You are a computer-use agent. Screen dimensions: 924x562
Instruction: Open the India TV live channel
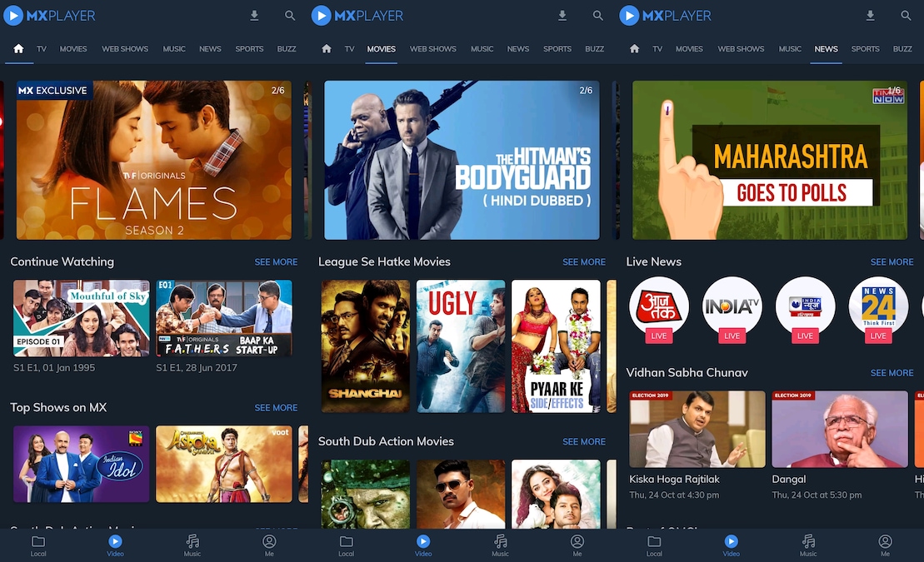(732, 306)
